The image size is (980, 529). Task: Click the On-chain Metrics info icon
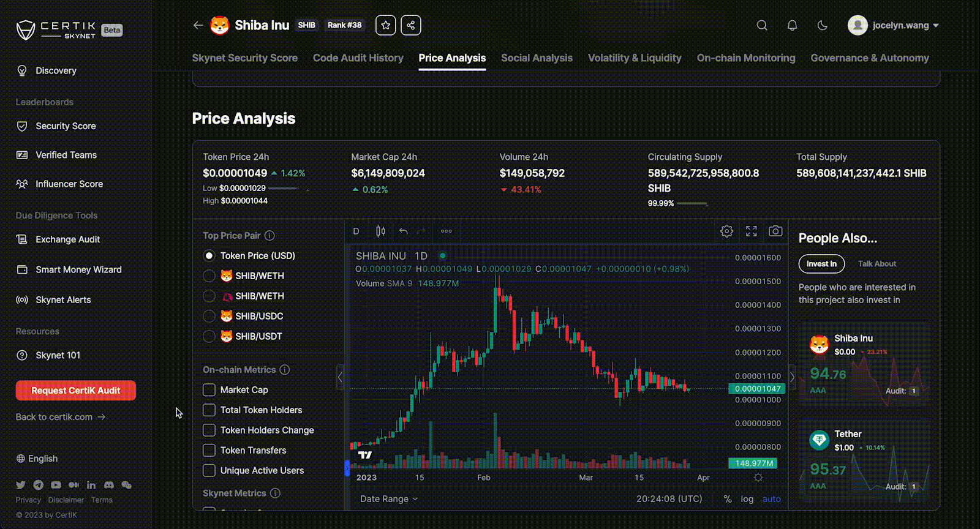tap(285, 369)
